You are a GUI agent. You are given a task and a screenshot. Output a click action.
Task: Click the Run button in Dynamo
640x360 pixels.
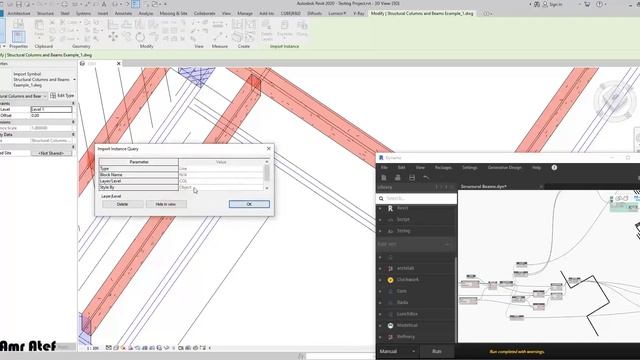437,351
